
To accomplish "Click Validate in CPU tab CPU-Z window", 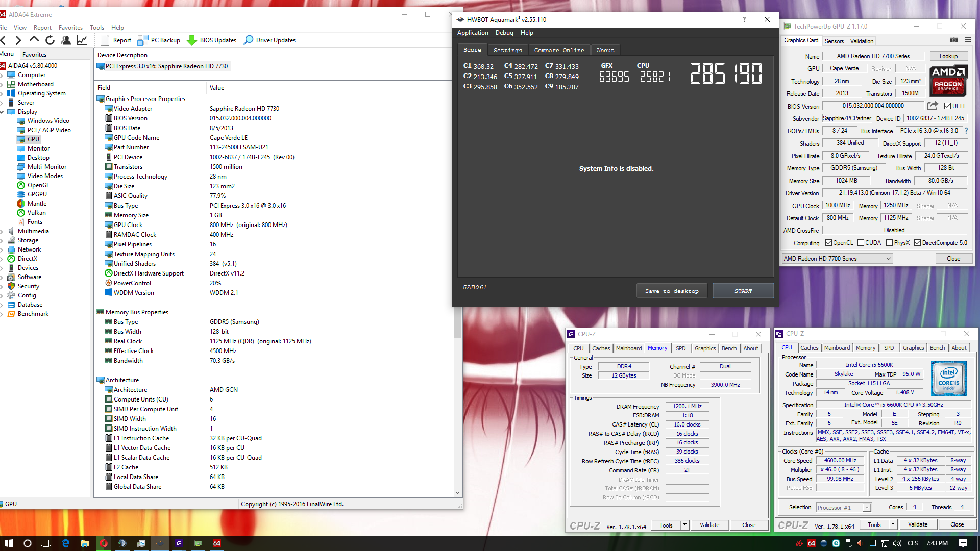I will point(918,524).
